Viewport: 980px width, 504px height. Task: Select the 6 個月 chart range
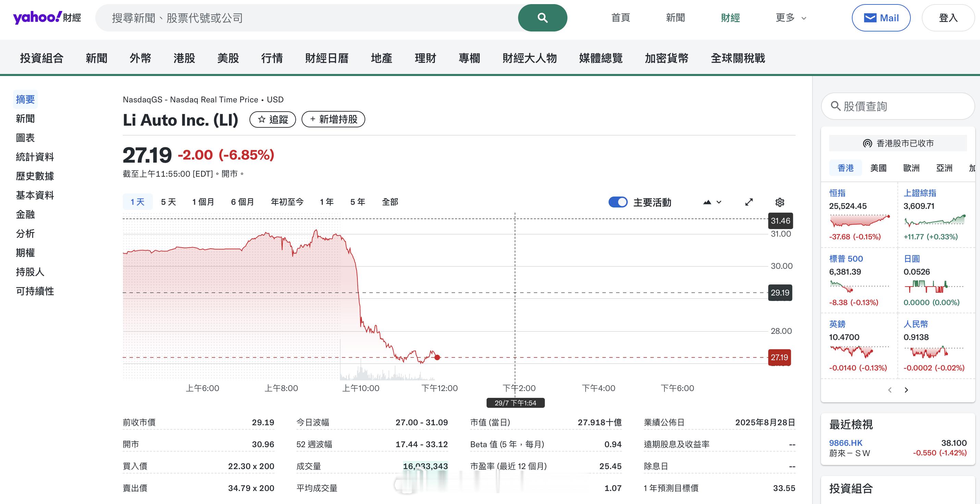(x=242, y=202)
